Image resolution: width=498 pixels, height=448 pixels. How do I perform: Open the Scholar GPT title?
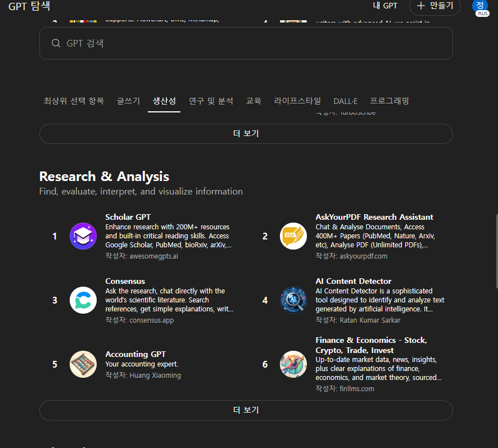click(x=128, y=217)
